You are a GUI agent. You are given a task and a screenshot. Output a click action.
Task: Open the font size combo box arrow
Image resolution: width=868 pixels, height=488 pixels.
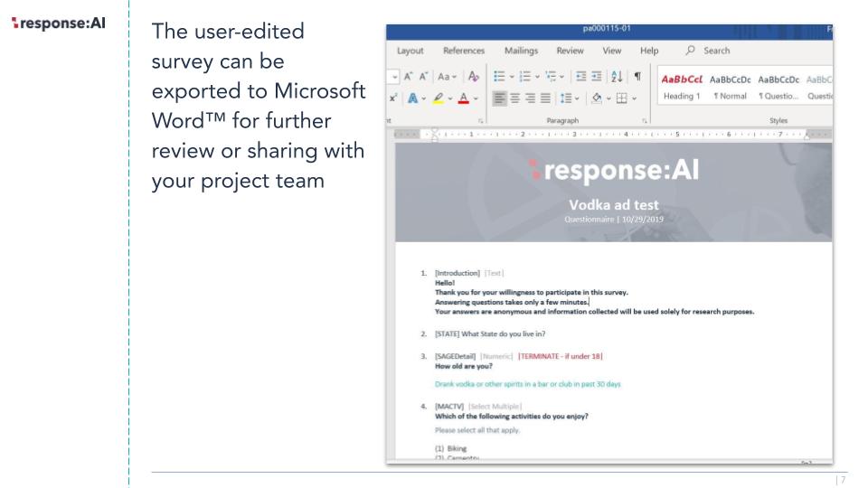393,77
